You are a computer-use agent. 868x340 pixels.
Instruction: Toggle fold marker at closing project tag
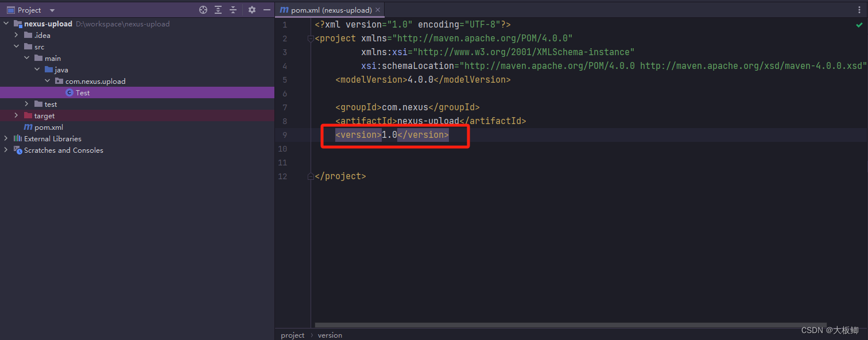click(x=311, y=176)
